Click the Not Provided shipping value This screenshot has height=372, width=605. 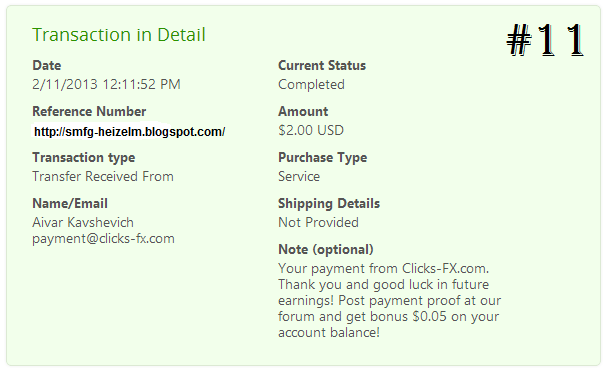(x=318, y=222)
